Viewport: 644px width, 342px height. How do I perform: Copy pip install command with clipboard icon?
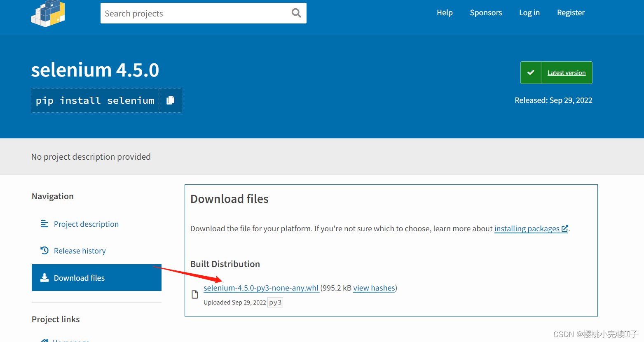pyautogui.click(x=170, y=100)
